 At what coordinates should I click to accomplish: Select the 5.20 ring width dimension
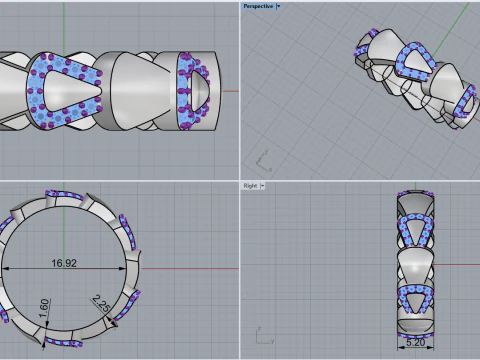tap(416, 343)
